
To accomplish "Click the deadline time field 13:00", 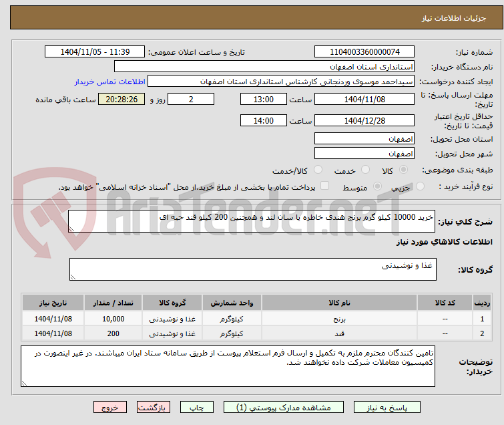I will pos(263,99).
